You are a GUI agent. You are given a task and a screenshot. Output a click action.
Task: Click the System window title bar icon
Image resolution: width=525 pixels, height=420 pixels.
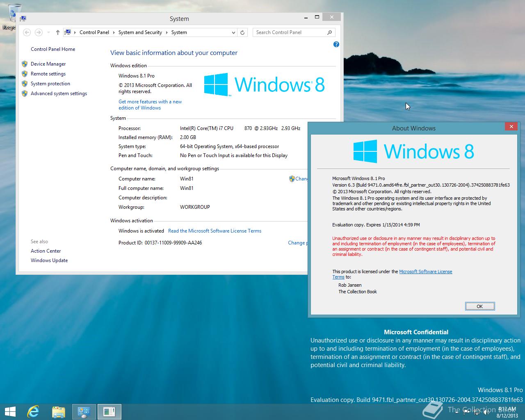tap(23, 18)
